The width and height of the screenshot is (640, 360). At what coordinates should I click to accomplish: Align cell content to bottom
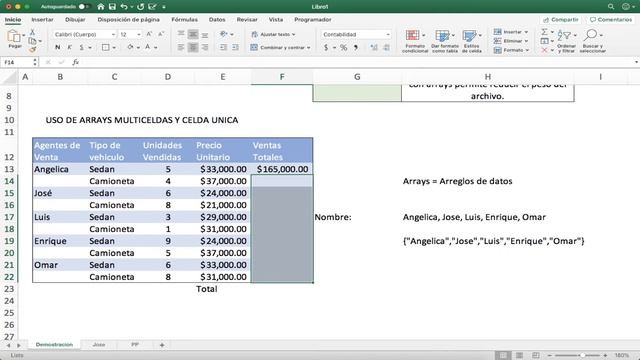(x=205, y=34)
